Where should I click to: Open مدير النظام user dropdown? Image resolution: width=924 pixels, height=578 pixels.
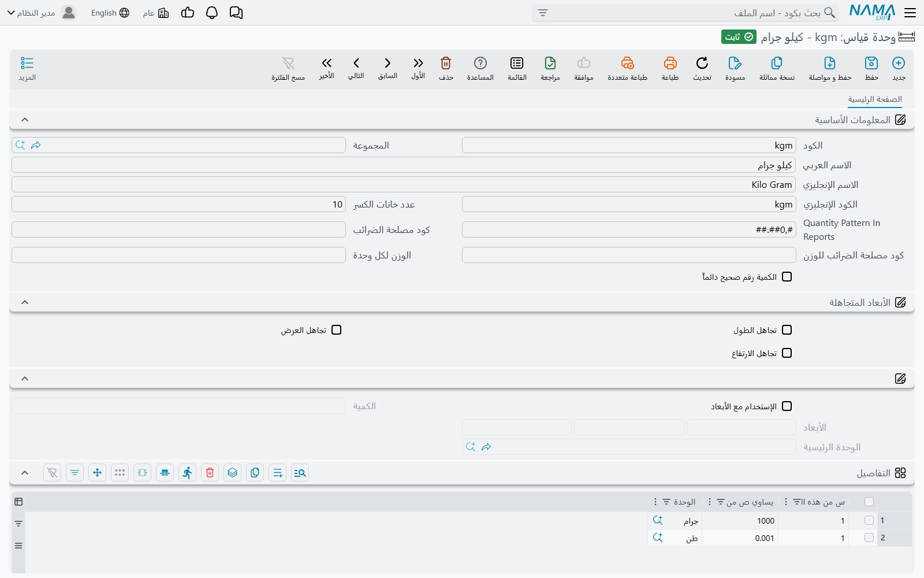[x=42, y=13]
